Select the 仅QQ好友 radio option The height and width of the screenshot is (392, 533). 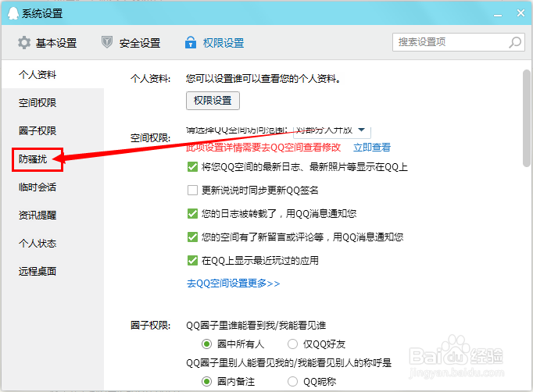(292, 344)
